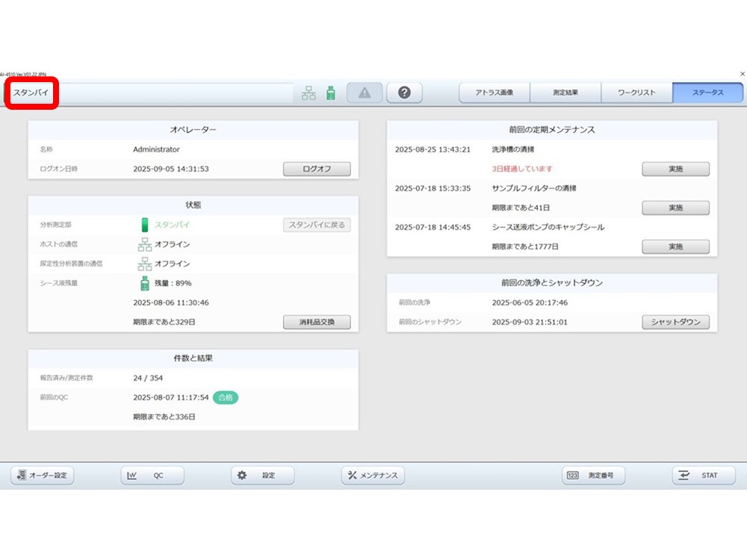Click 実施 for 洗浄槽の清掃

pyautogui.click(x=675, y=169)
